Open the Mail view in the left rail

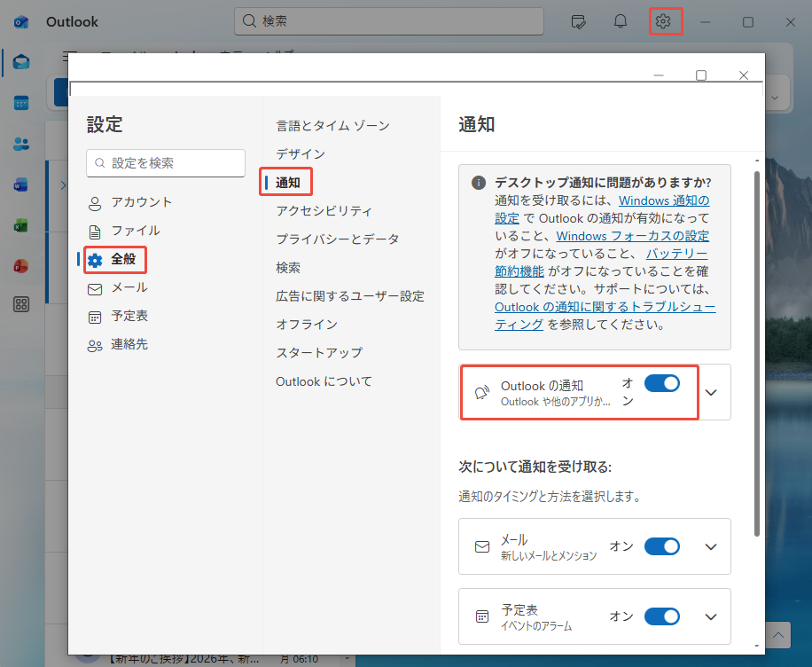[x=20, y=62]
